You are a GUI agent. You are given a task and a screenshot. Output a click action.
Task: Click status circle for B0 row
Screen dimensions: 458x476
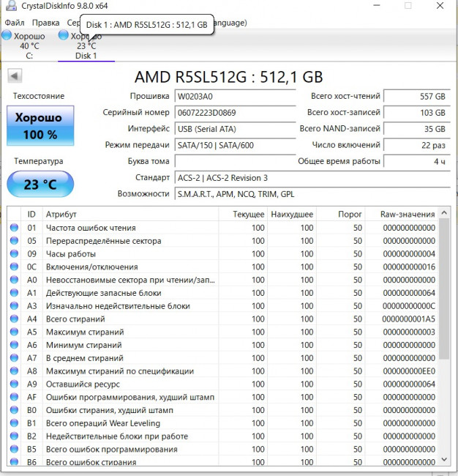click(x=14, y=410)
